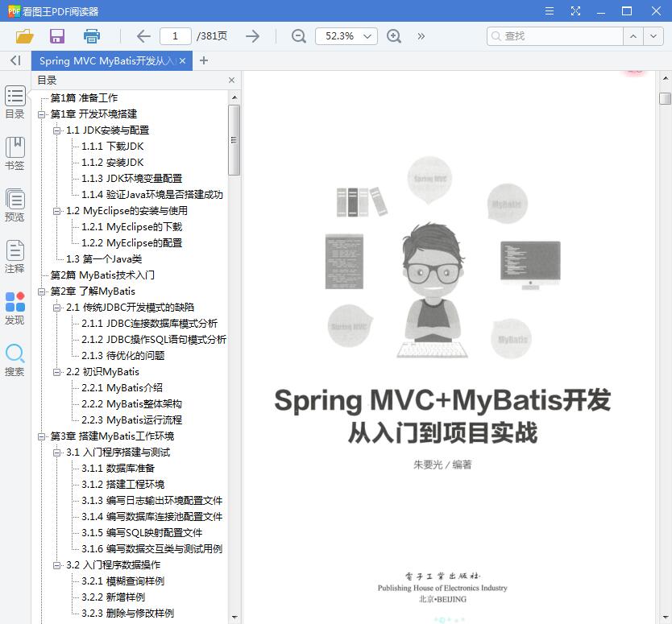Collapse 2.2 初识MyBatis node
Screen dimensions: 672x624
point(56,372)
